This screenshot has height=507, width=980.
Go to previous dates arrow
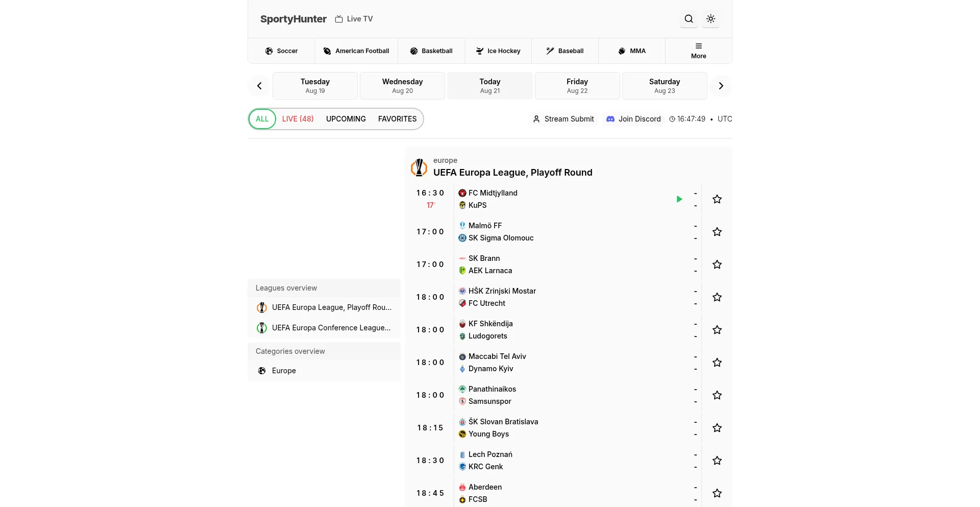259,86
